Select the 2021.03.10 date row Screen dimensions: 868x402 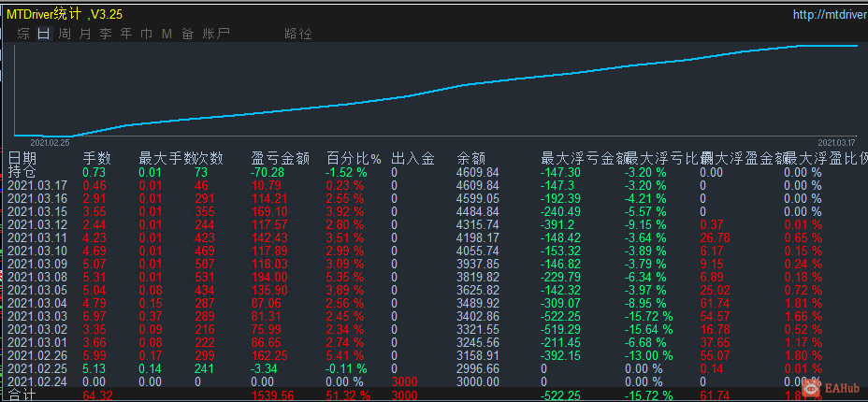pos(37,251)
